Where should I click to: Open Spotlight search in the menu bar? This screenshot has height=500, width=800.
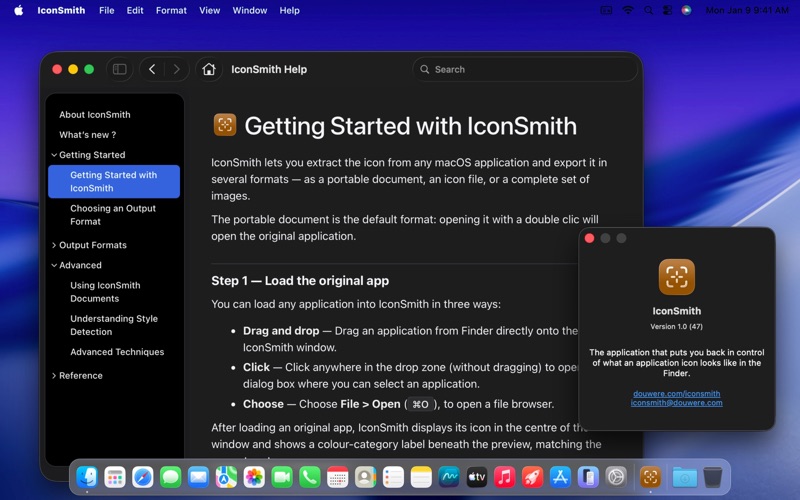click(648, 10)
